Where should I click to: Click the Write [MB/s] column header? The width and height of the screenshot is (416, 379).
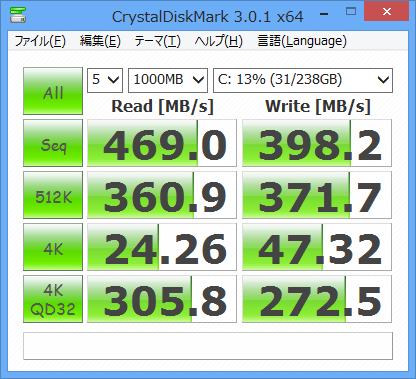[318, 107]
